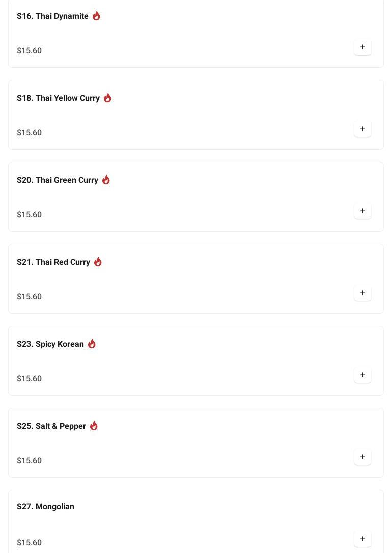Tap plus button for Salt & Pepper
Screen dimensions: 392x553
362,457
